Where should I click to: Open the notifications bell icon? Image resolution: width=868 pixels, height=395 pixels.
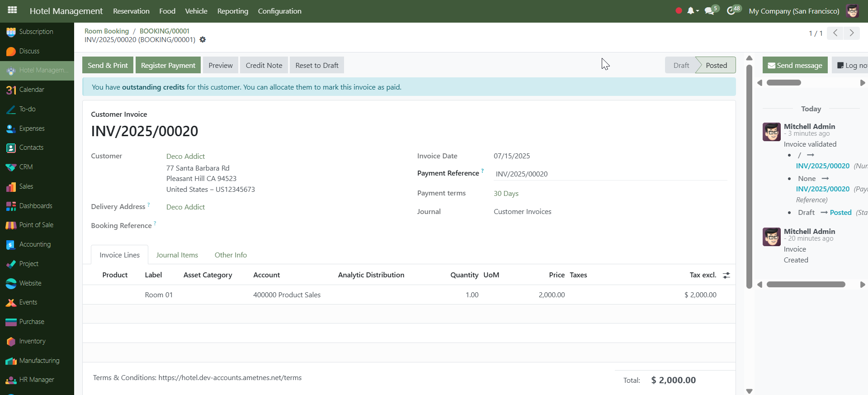click(x=690, y=11)
